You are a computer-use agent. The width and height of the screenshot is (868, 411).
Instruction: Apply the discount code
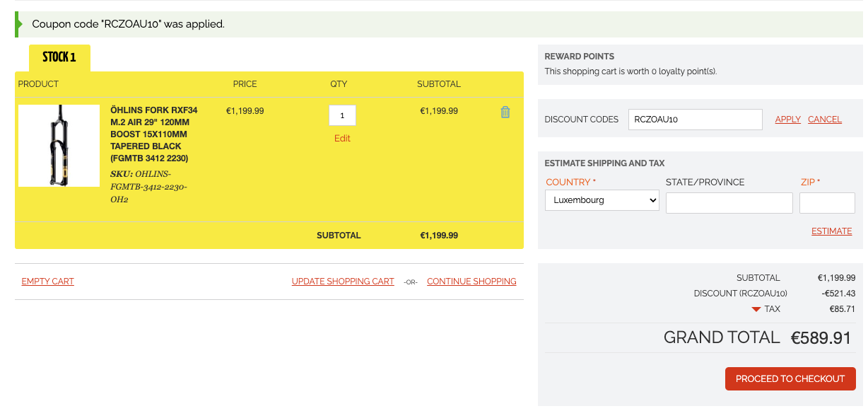(787, 120)
